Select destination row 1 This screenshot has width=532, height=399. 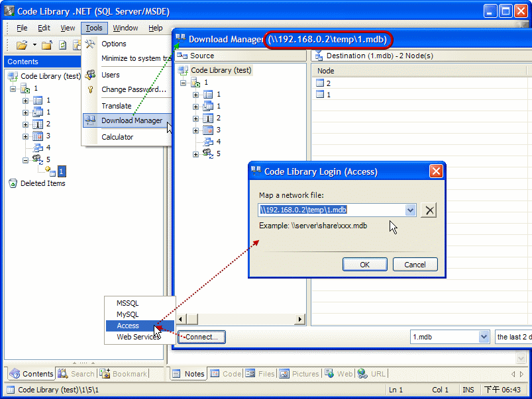click(328, 95)
